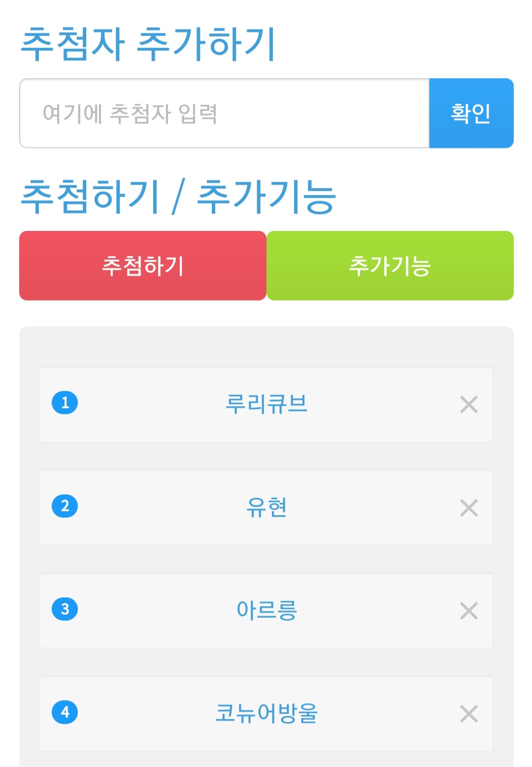Click the 추첨자 추가하기 heading

click(148, 44)
